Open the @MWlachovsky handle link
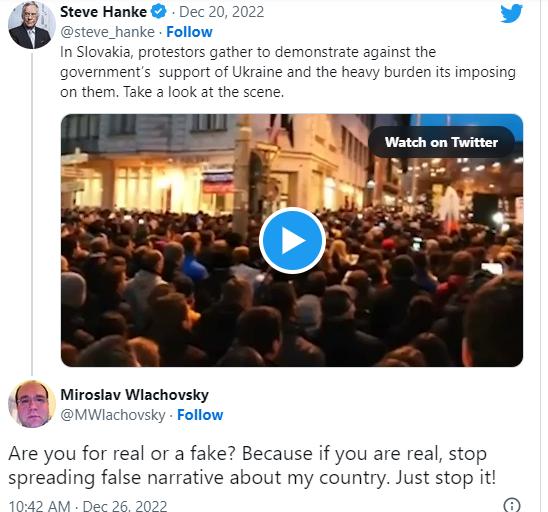The width and height of the screenshot is (548, 512). point(113,415)
